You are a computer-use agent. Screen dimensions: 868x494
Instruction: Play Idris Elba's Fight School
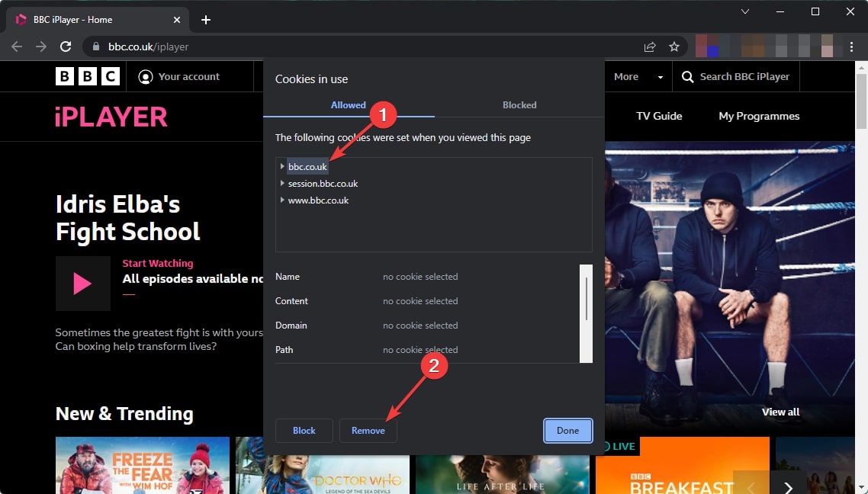(x=82, y=284)
